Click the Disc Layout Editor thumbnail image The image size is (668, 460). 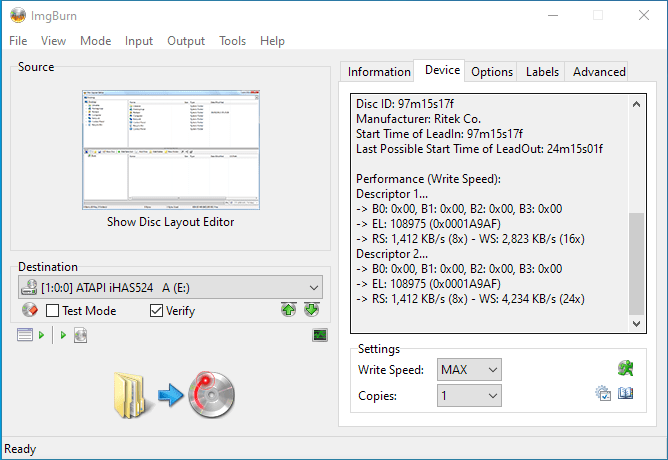[x=171, y=150]
